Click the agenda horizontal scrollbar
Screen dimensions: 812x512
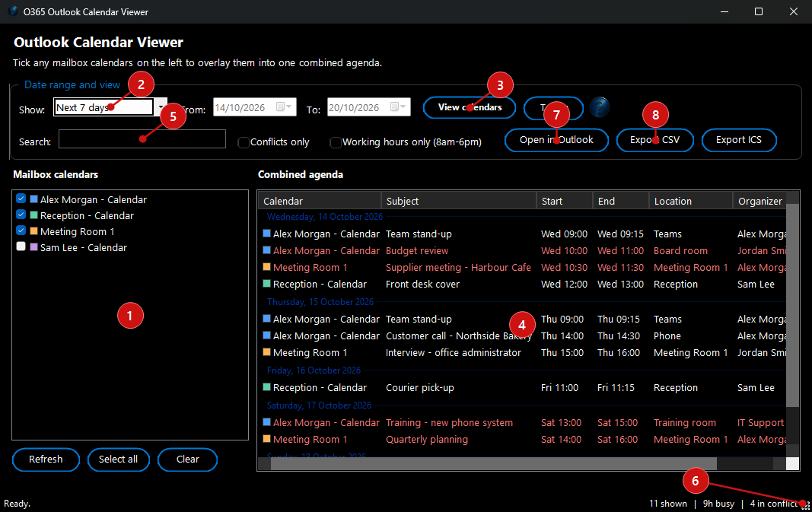coord(494,464)
